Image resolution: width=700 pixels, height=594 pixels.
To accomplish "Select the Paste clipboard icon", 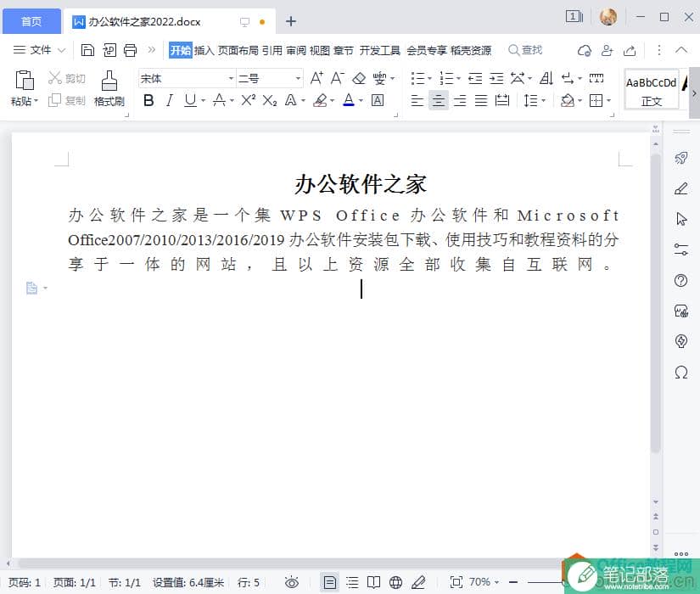I will [24, 81].
